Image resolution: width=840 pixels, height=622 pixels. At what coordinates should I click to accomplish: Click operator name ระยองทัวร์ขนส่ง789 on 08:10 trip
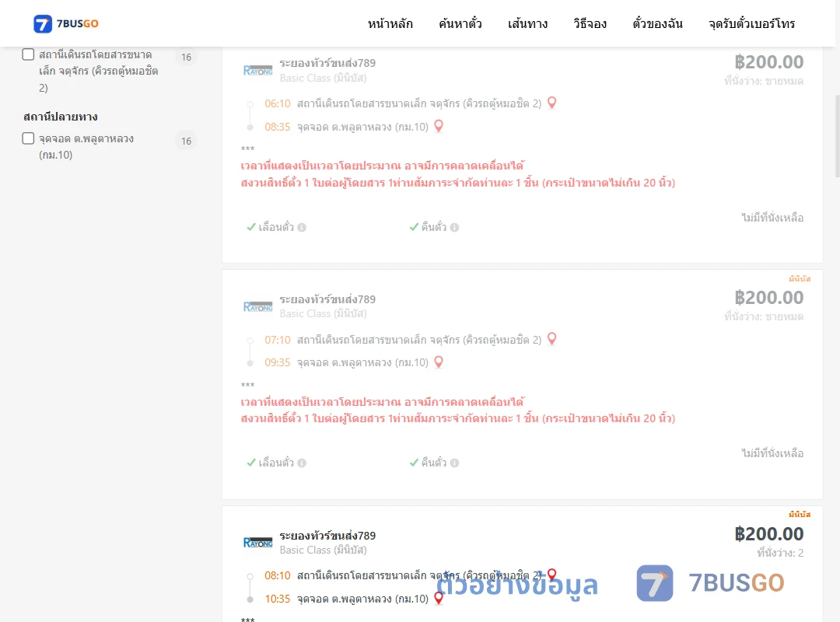[x=327, y=535]
